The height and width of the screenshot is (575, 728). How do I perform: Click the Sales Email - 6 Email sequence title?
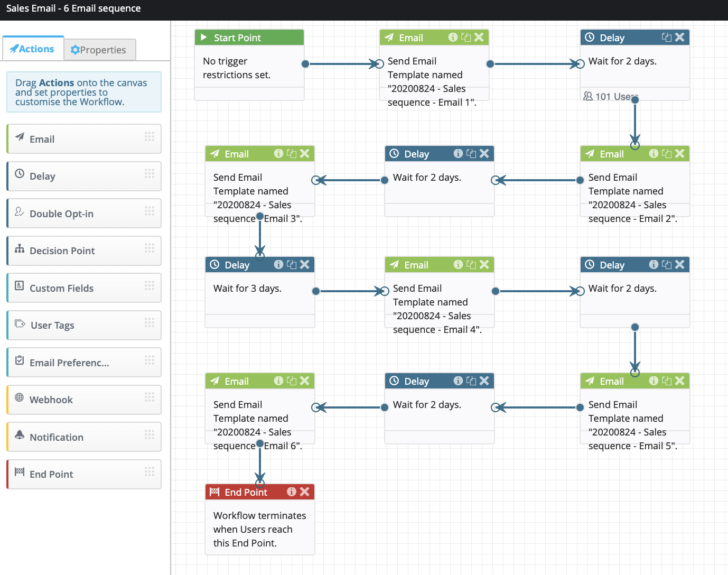[73, 8]
